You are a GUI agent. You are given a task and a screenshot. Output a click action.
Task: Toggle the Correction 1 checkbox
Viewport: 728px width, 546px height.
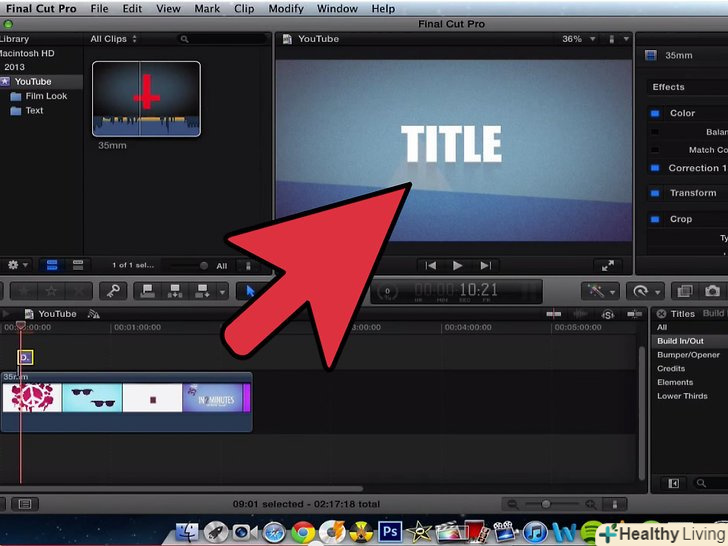click(655, 168)
